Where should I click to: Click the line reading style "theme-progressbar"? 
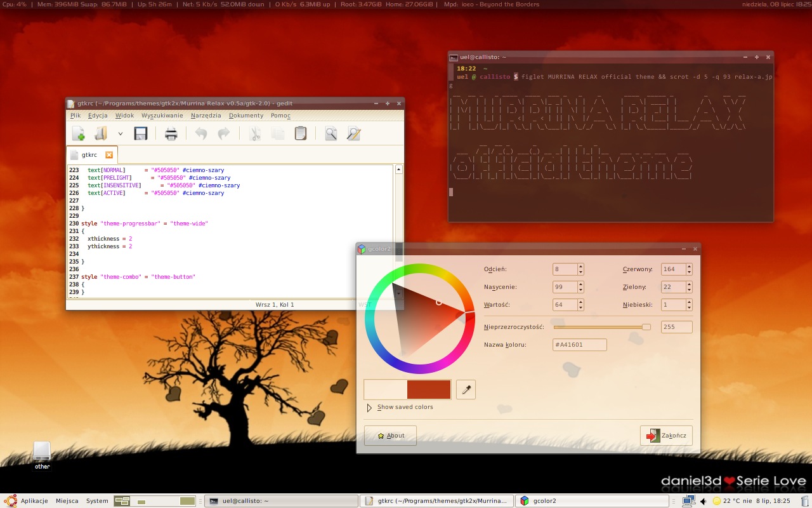pos(145,224)
